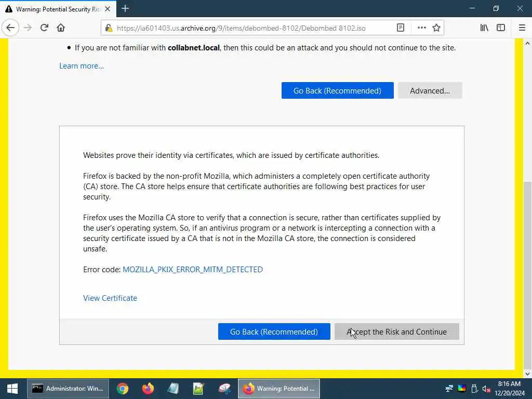
Task: Open a new tab with plus button
Action: pos(125,8)
